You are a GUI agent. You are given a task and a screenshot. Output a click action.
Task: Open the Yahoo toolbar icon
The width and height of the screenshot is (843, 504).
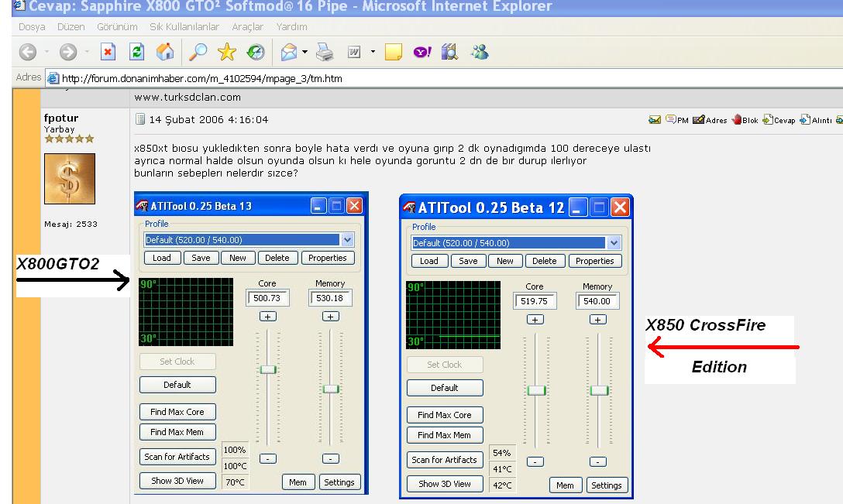[x=422, y=52]
